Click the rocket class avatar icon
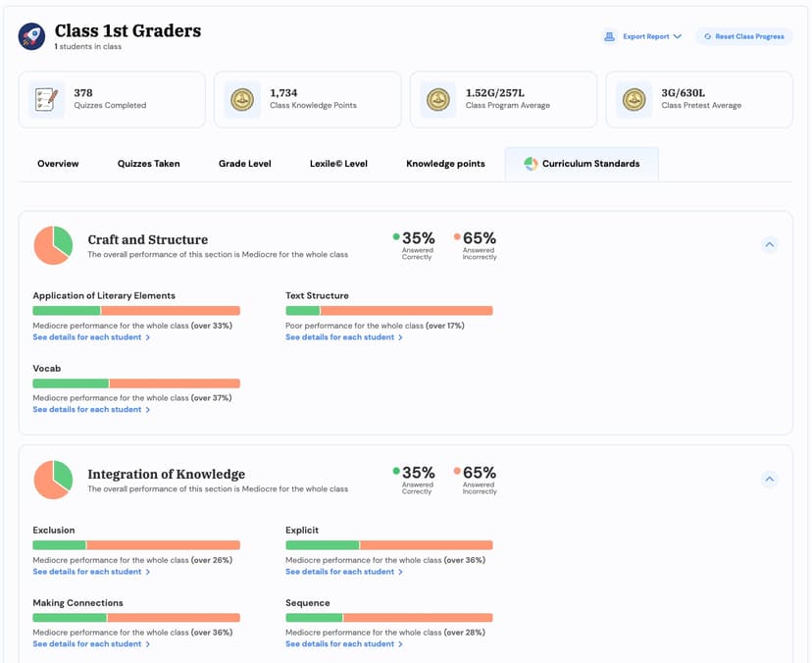 [31, 37]
